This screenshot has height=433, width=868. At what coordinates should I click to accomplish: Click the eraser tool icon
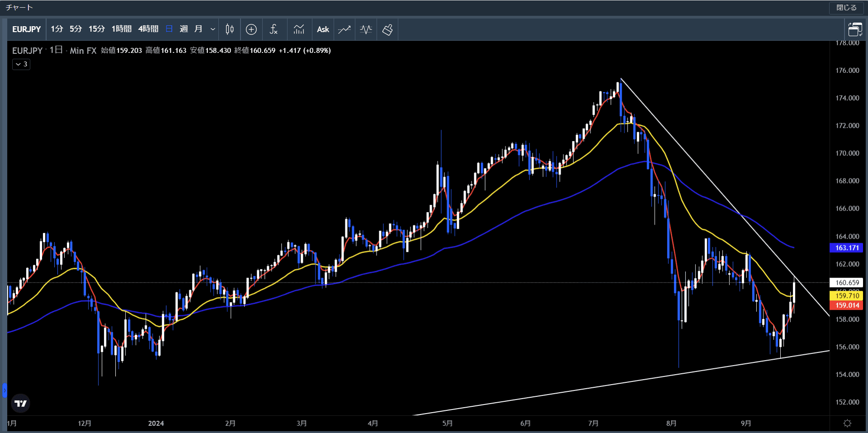pyautogui.click(x=387, y=29)
